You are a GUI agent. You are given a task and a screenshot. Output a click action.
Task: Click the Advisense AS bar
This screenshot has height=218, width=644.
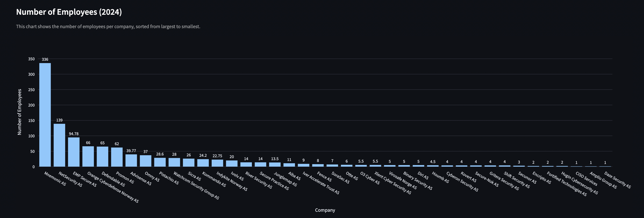click(x=131, y=161)
